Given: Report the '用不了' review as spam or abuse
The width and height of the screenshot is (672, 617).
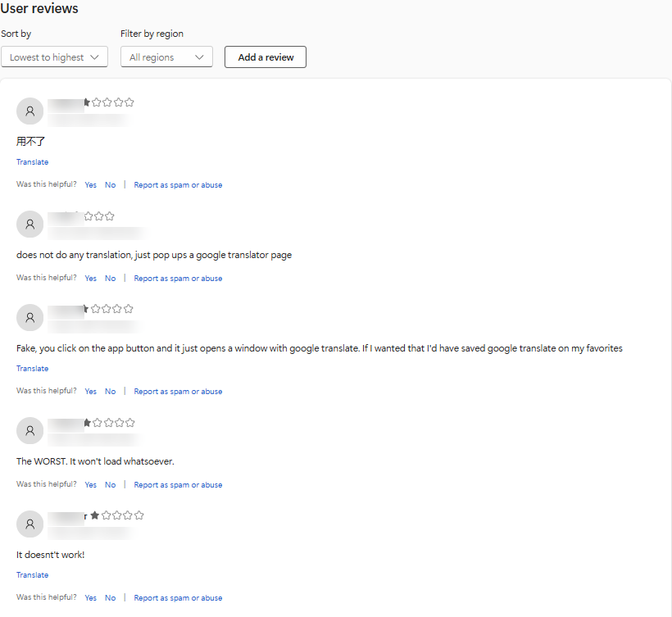Looking at the screenshot, I should click(x=178, y=185).
